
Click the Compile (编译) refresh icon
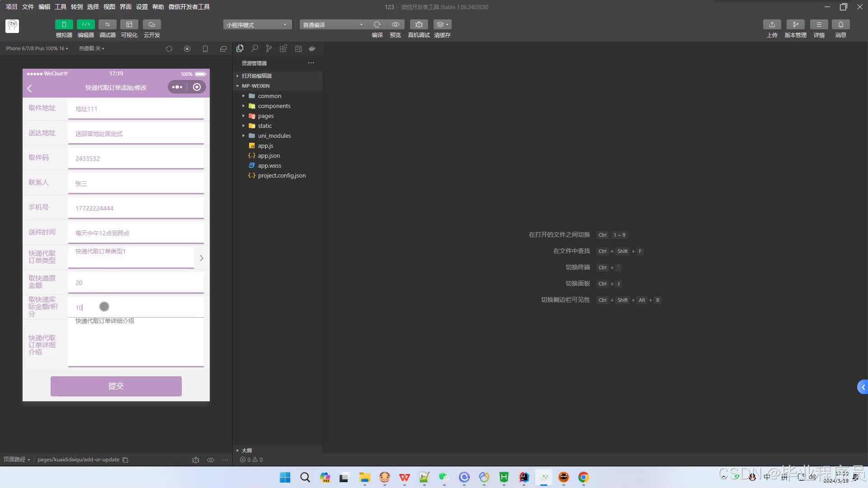[377, 24]
